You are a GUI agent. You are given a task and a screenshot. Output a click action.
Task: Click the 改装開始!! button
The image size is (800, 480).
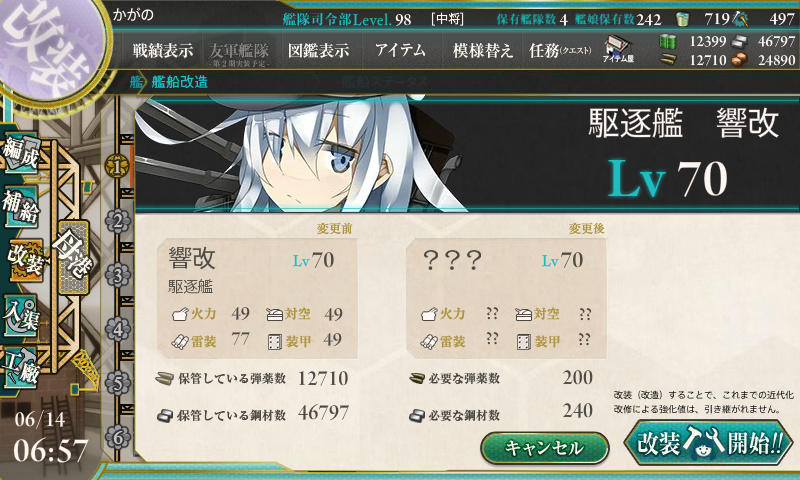[x=708, y=442]
